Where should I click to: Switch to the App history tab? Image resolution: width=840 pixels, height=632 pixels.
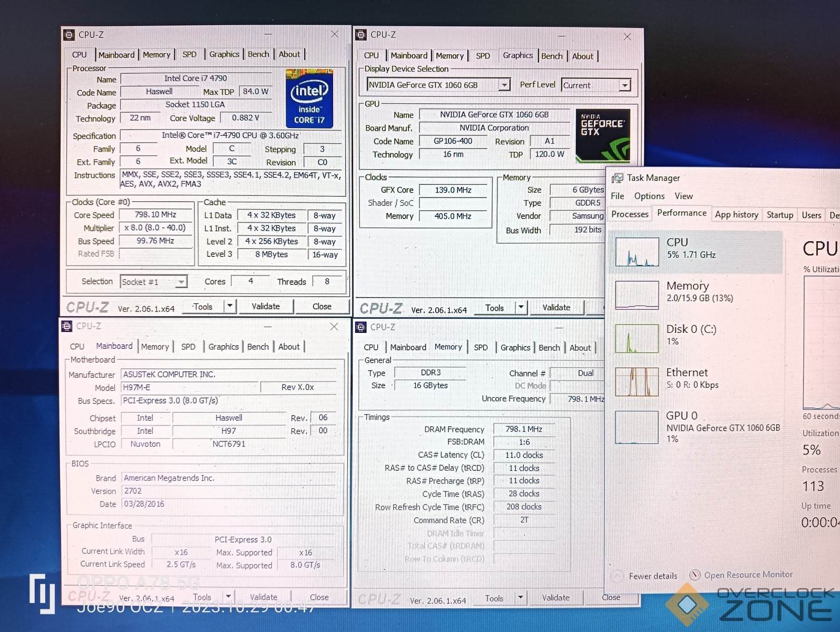click(736, 214)
